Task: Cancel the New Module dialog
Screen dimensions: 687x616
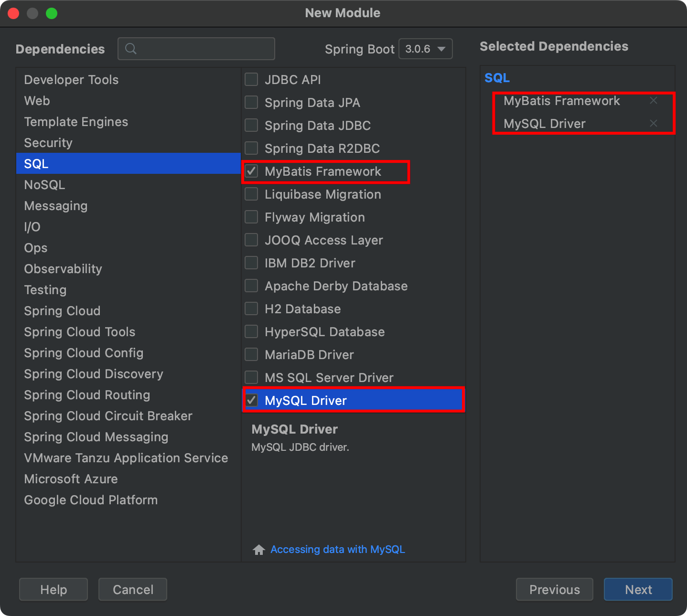Action: [133, 589]
